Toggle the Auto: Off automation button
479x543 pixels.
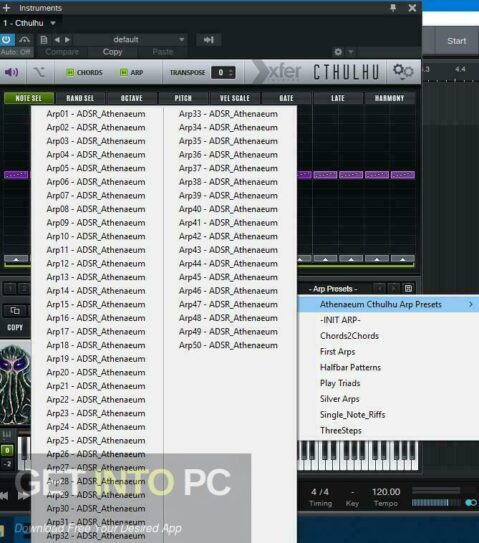(x=16, y=52)
